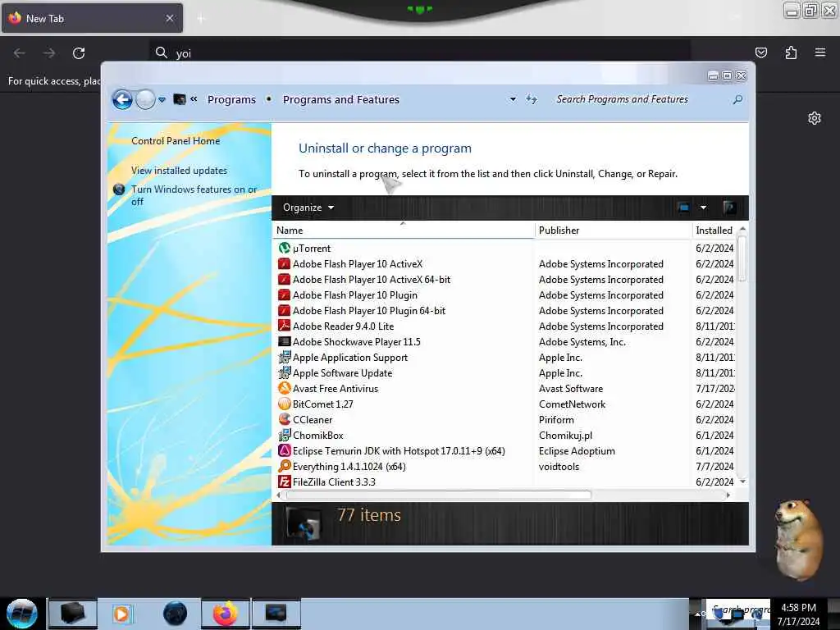Viewport: 840px width, 630px height.
Task: Open the Windows Start orb
Action: (x=22, y=614)
